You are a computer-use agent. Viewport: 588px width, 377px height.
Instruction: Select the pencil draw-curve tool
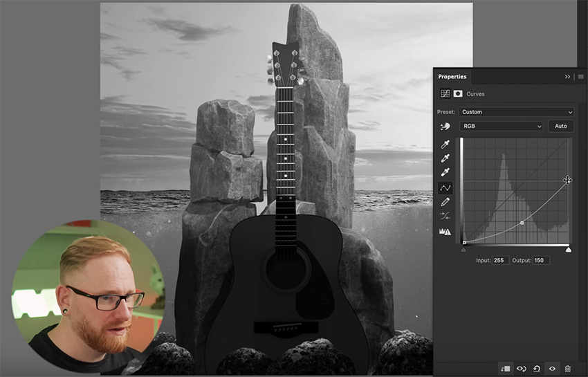coord(445,202)
